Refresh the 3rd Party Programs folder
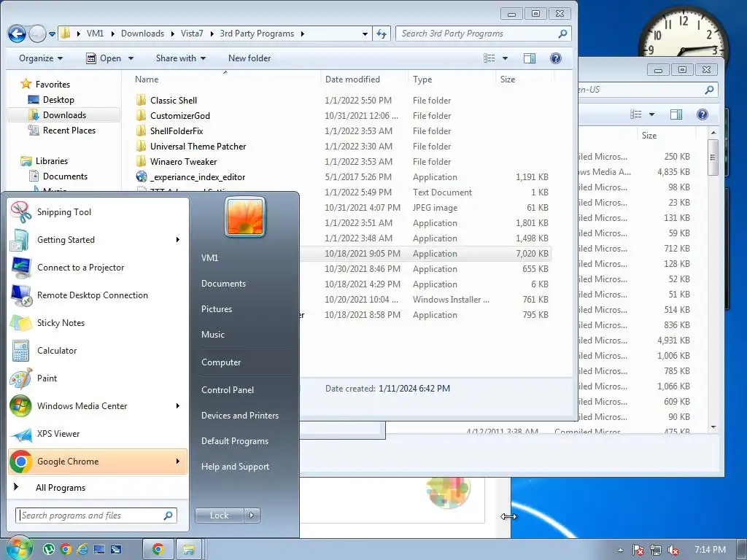The height and width of the screenshot is (560, 747). coord(382,34)
